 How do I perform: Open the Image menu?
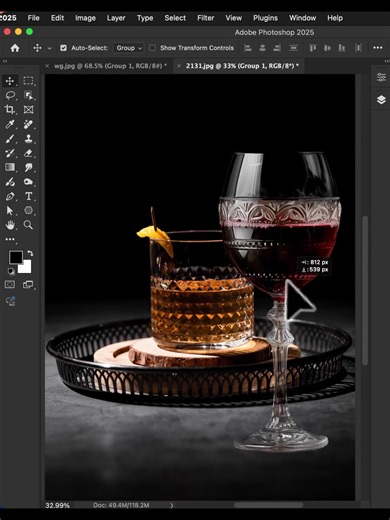[85, 18]
